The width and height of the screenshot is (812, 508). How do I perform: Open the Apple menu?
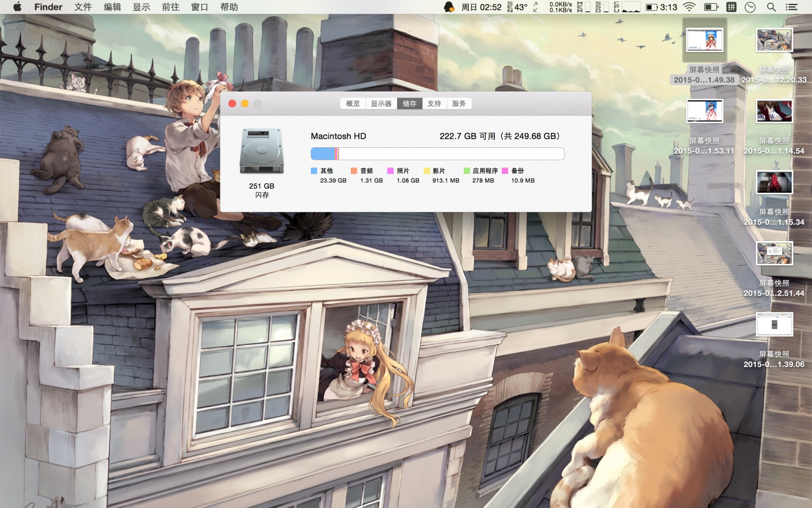tap(17, 7)
